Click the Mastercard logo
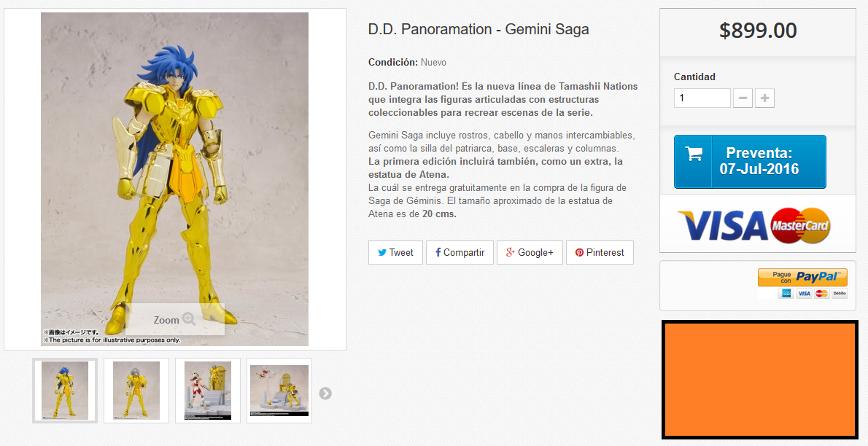The image size is (868, 446). point(800,226)
